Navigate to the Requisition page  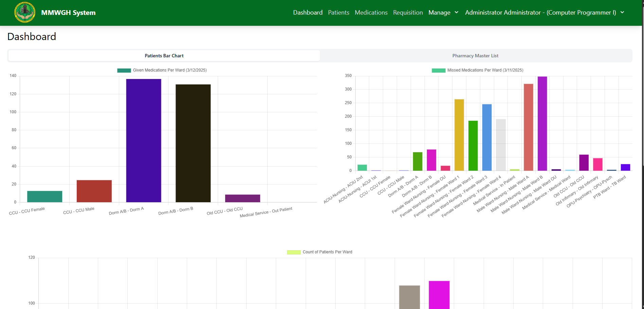tap(408, 13)
